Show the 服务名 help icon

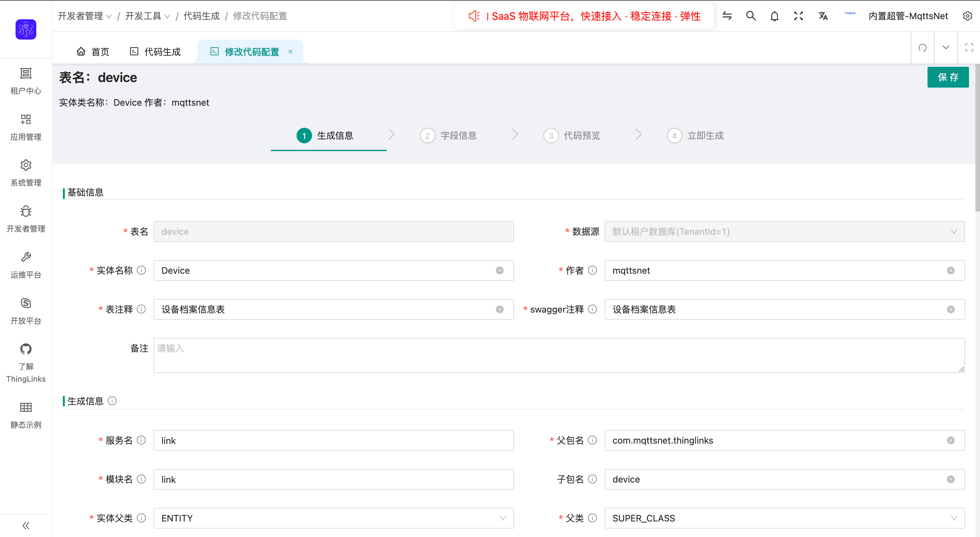point(141,440)
